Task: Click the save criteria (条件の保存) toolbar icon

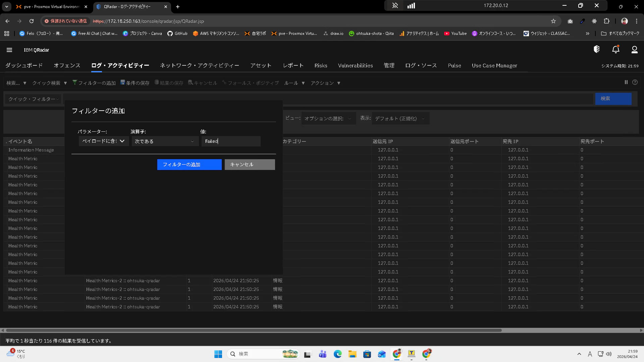Action: point(135,83)
